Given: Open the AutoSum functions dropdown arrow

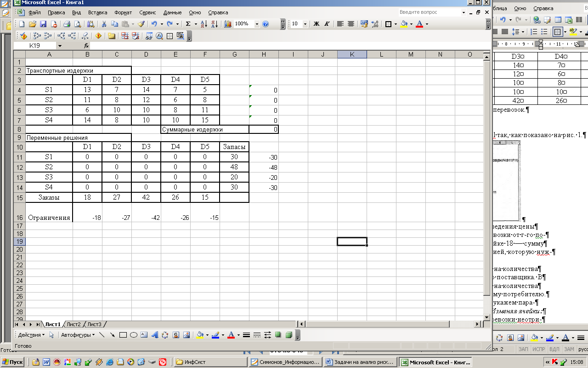Looking at the screenshot, I should tap(195, 24).
